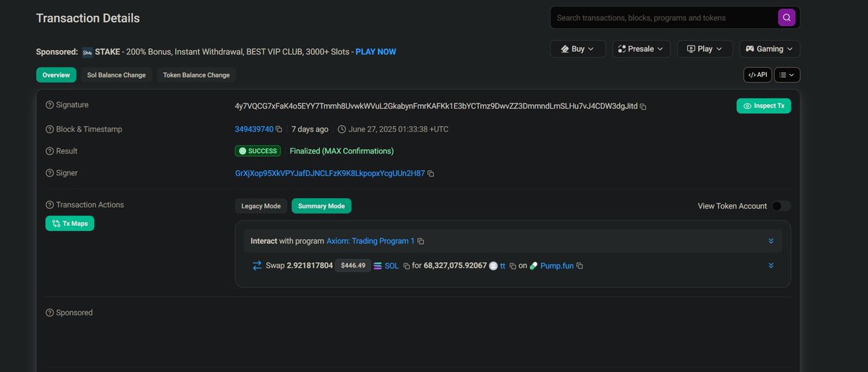Viewport: 868px width, 372px height.
Task: Click the help icon beside Signature
Action: coord(50,105)
